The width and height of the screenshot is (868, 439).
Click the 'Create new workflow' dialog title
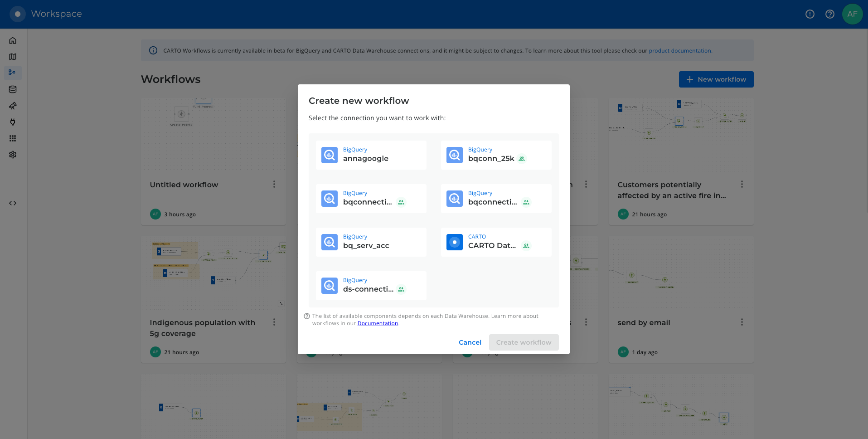pyautogui.click(x=359, y=101)
